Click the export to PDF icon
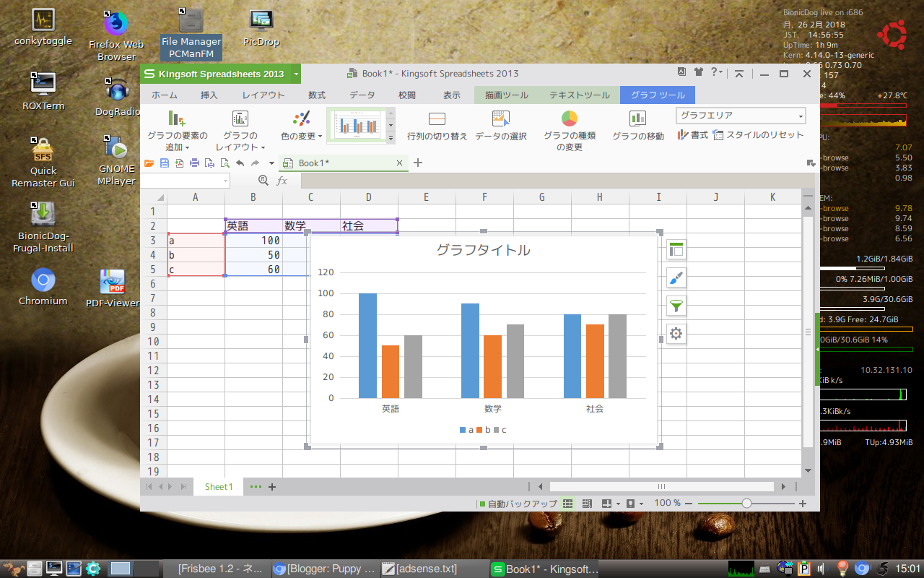 pyautogui.click(x=179, y=163)
